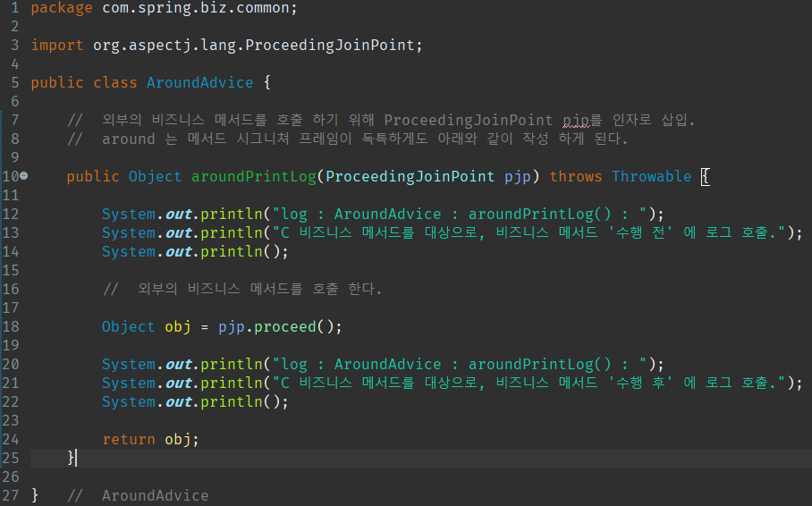Click the comment on line 16
The image size is (812, 506).
click(x=242, y=289)
